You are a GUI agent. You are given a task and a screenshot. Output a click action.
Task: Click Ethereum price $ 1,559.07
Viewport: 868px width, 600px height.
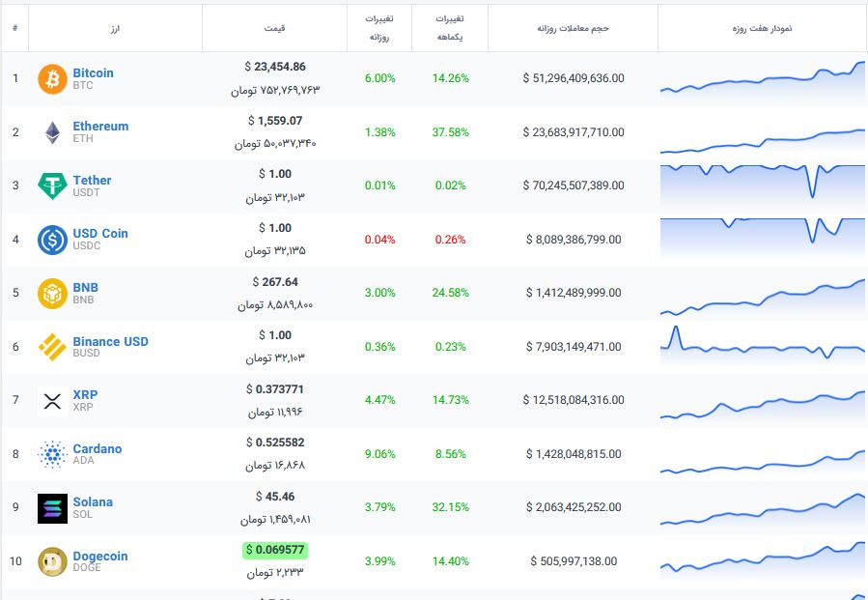(x=275, y=120)
